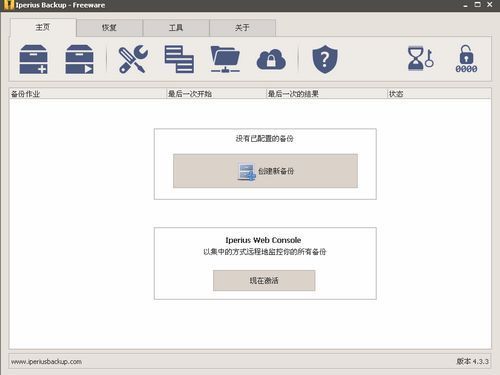Minimize the Iperius Backup window
This screenshot has width=500, height=375.
[x=465, y=5]
